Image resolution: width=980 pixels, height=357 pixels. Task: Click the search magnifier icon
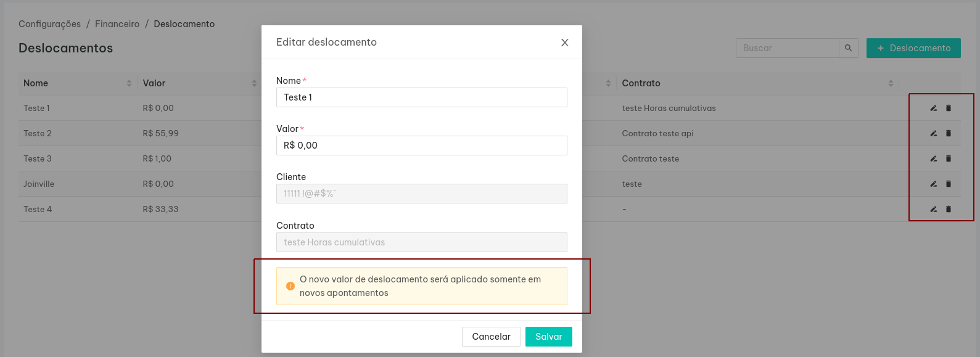[x=848, y=48]
